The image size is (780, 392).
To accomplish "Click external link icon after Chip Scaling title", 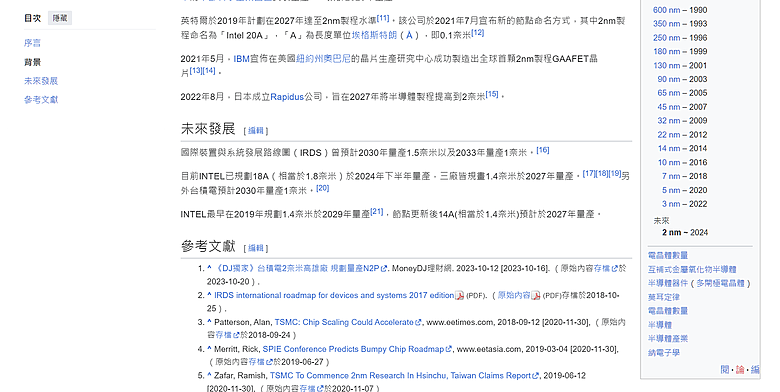I will [x=418, y=322].
